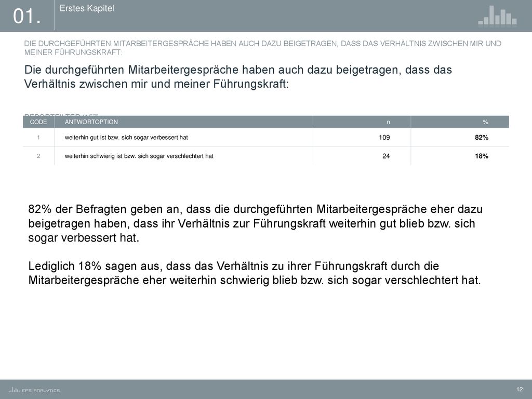Click the chapter number '01.'
The height and width of the screenshot is (399, 532).
coord(27,16)
